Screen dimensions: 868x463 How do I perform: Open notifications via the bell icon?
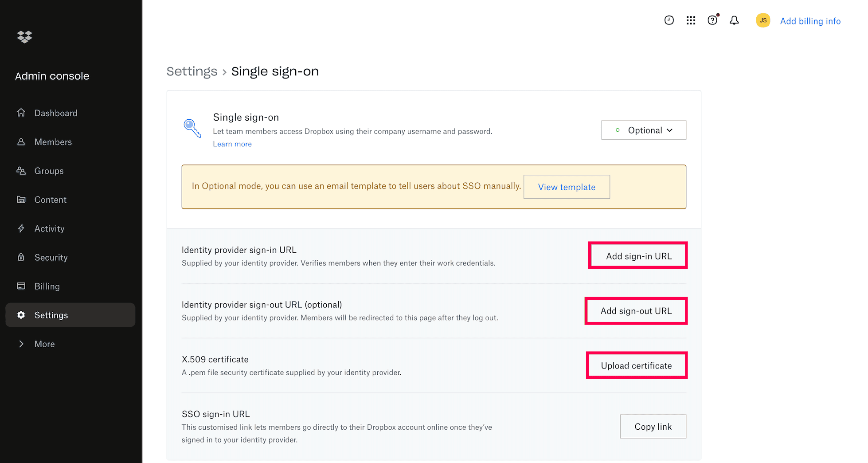pyautogui.click(x=734, y=20)
